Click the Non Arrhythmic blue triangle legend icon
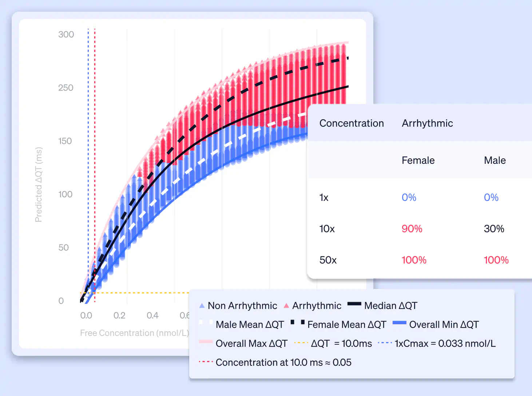The width and height of the screenshot is (532, 396). click(x=202, y=306)
